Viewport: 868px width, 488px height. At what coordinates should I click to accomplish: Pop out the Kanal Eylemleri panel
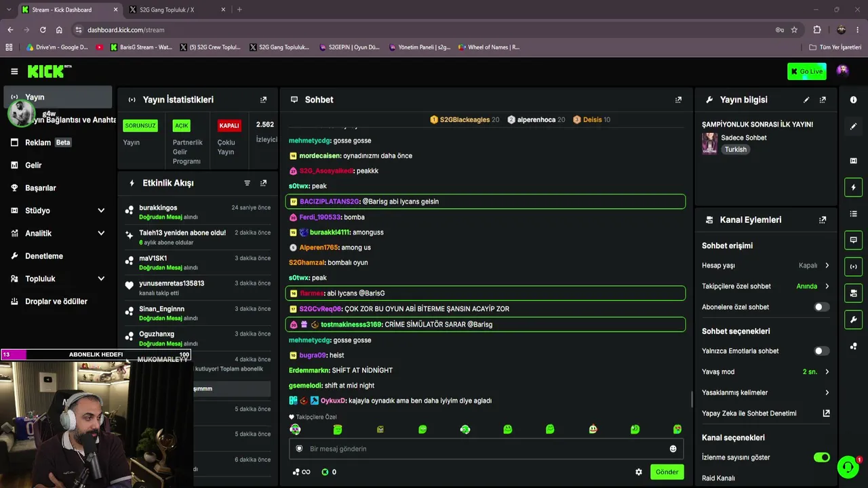pyautogui.click(x=823, y=220)
